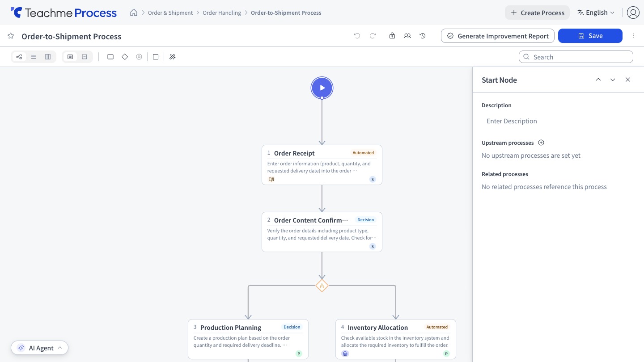The width and height of the screenshot is (644, 362).
Task: Click the Search field
Action: (x=576, y=57)
